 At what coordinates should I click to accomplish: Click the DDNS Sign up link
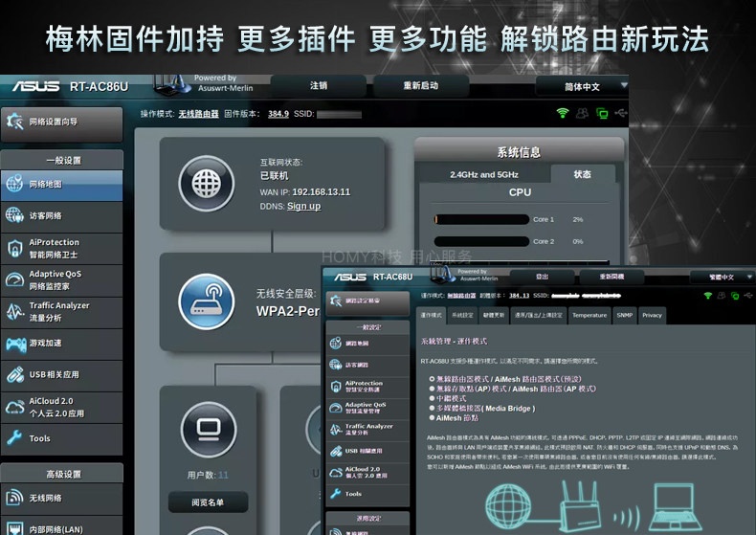pyautogui.click(x=303, y=207)
